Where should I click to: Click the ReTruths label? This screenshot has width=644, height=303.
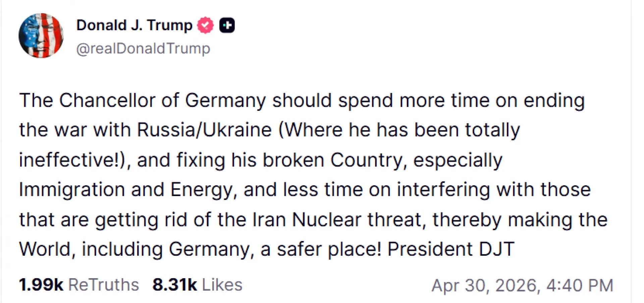tap(104, 285)
